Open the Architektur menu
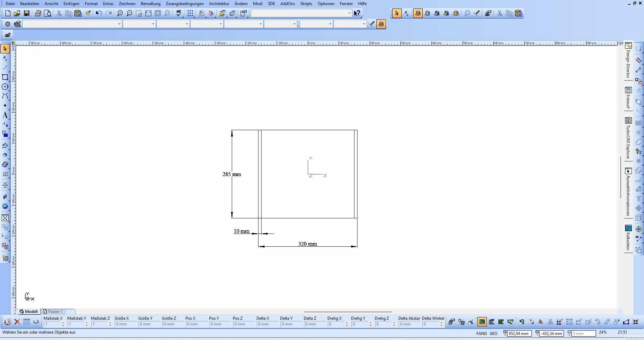The image size is (644, 340). coord(219,4)
